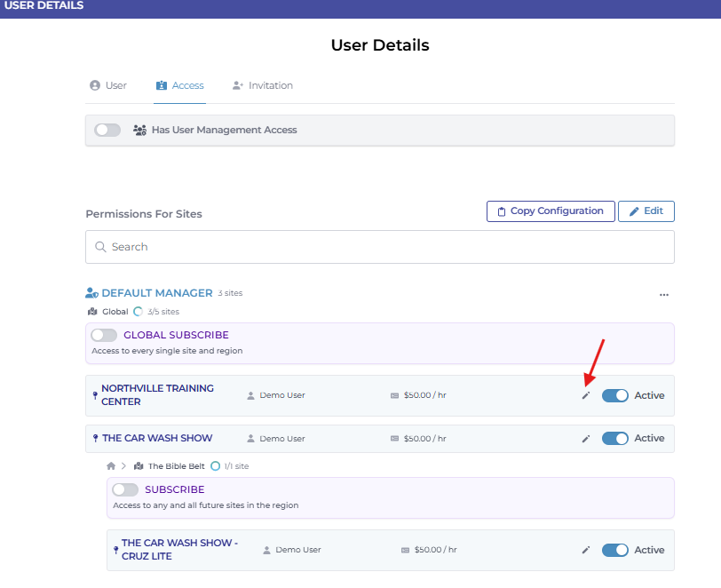The width and height of the screenshot is (721, 588).
Task: Click into the site Search field
Action: pos(382,247)
